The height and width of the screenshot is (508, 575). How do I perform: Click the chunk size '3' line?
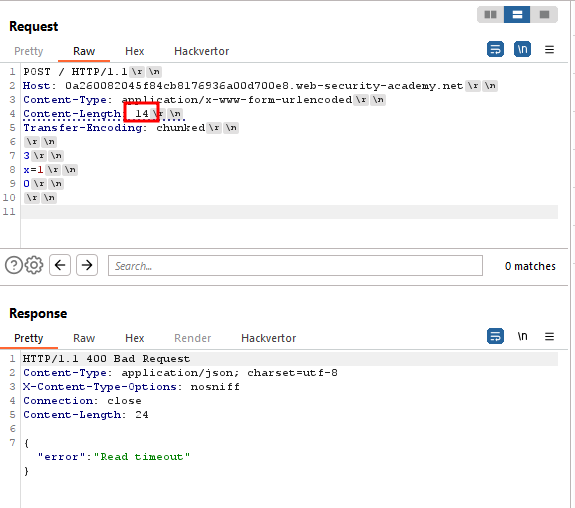[26, 156]
